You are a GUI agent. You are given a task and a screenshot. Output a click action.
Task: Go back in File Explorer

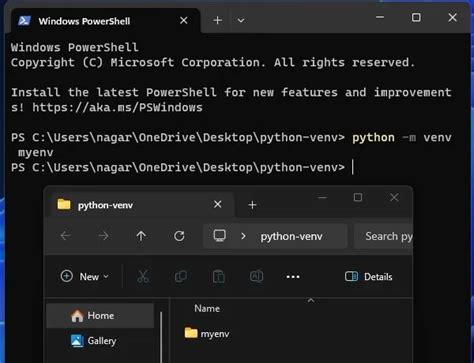(65, 236)
